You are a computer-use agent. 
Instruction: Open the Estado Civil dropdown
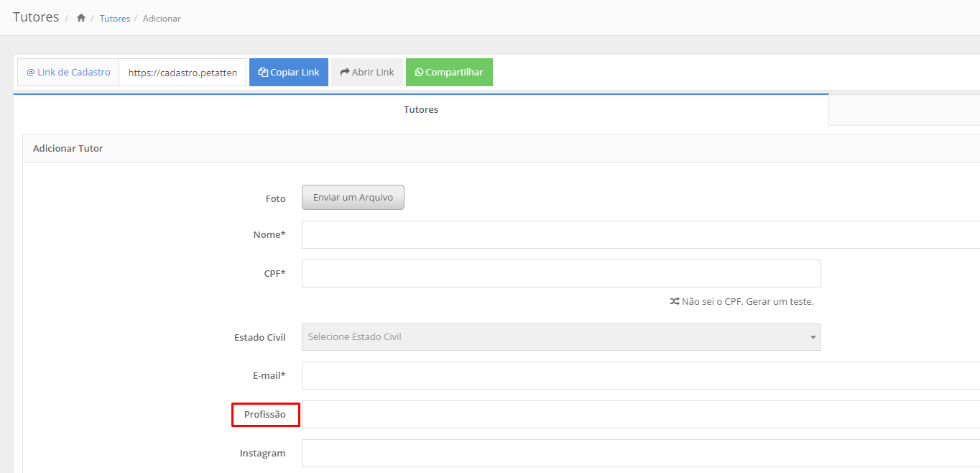pos(560,337)
